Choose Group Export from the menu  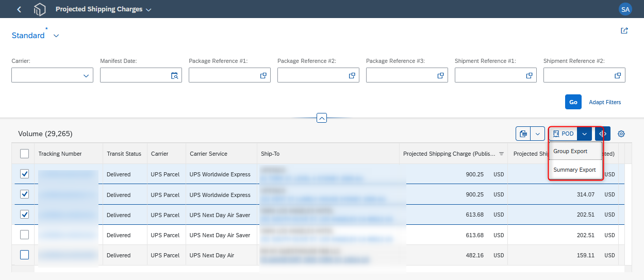[570, 151]
